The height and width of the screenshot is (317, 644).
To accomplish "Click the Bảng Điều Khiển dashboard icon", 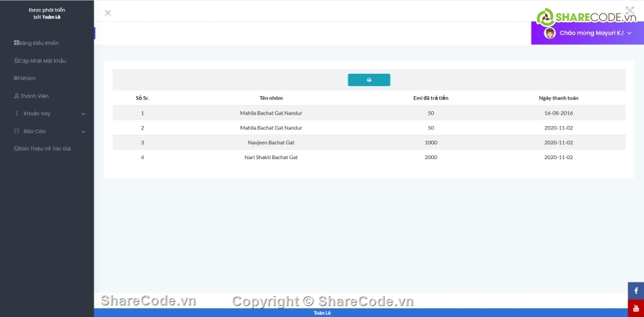I will pos(16,43).
